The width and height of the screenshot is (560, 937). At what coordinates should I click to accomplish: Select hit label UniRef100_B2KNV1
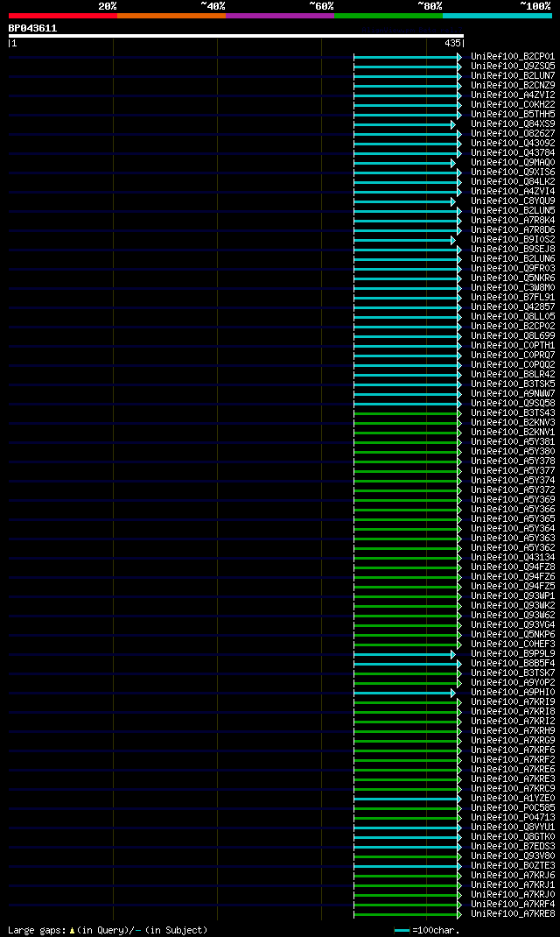[513, 432]
